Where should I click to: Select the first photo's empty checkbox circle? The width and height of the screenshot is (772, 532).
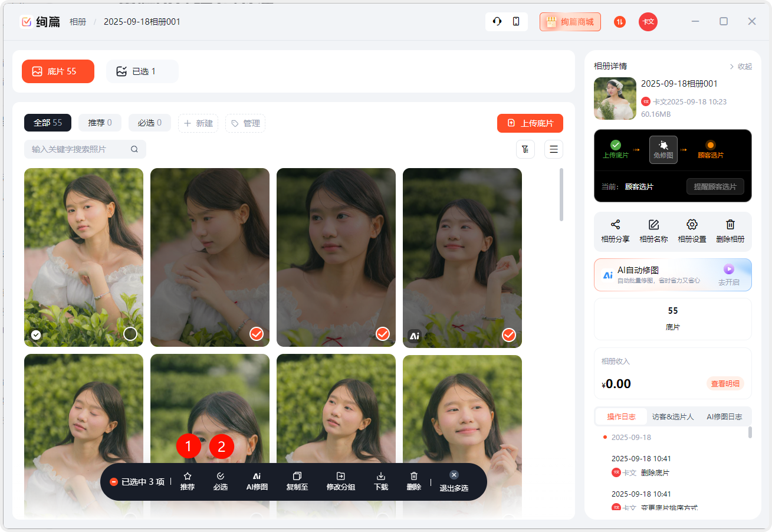point(130,334)
